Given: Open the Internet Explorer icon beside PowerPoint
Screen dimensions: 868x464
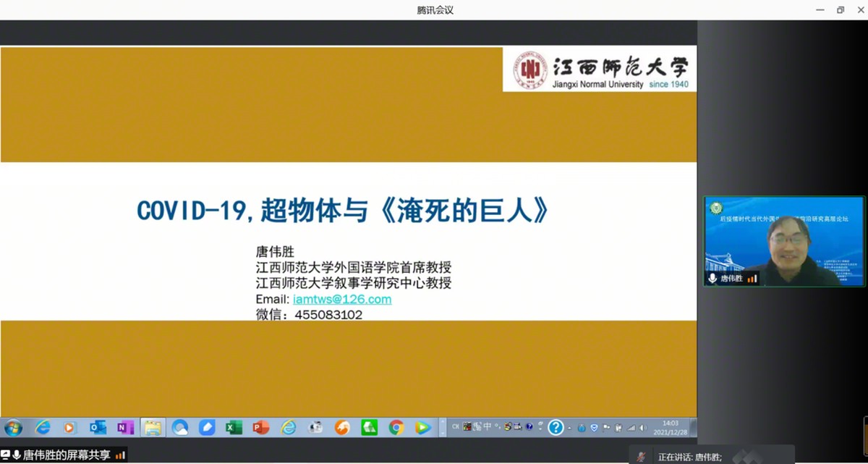Looking at the screenshot, I should coord(289,427).
